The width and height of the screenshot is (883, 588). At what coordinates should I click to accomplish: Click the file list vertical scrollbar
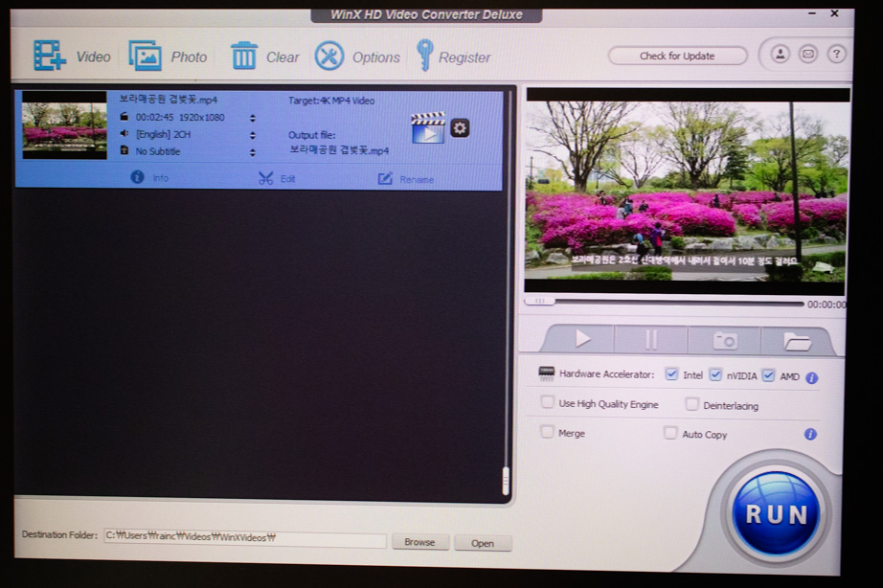(x=506, y=479)
